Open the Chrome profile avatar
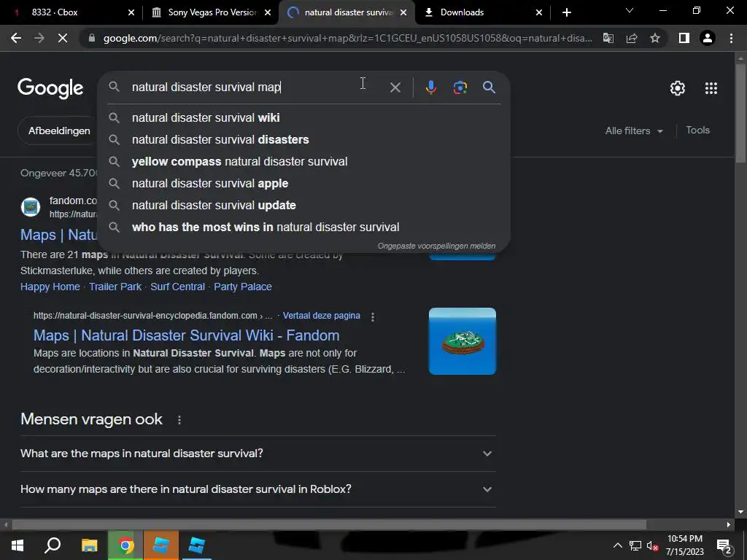Image resolution: width=747 pixels, height=560 pixels. click(x=708, y=38)
